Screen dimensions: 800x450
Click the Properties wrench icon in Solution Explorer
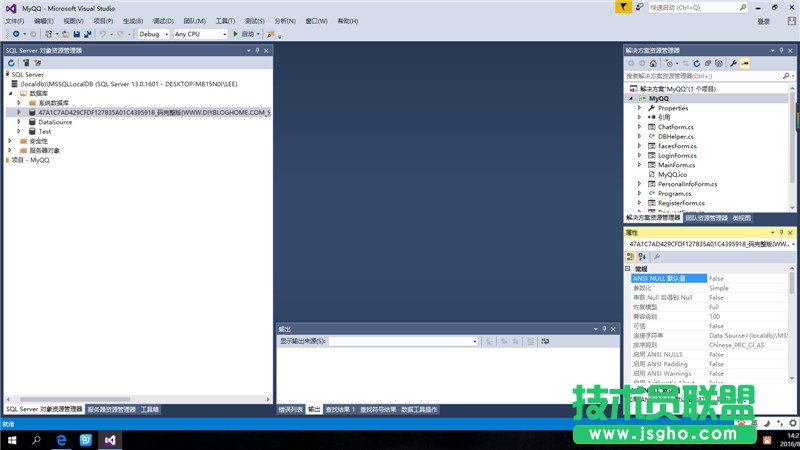click(x=733, y=63)
